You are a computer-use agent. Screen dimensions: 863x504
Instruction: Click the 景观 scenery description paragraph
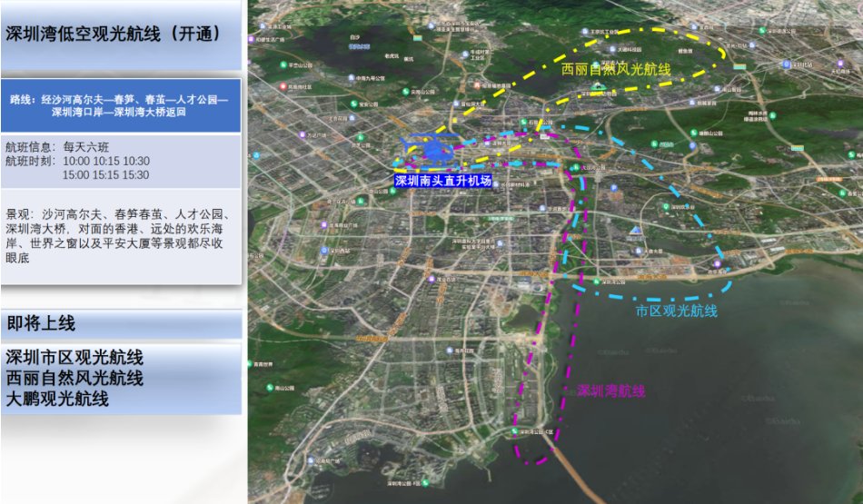pyautogui.click(x=120, y=236)
